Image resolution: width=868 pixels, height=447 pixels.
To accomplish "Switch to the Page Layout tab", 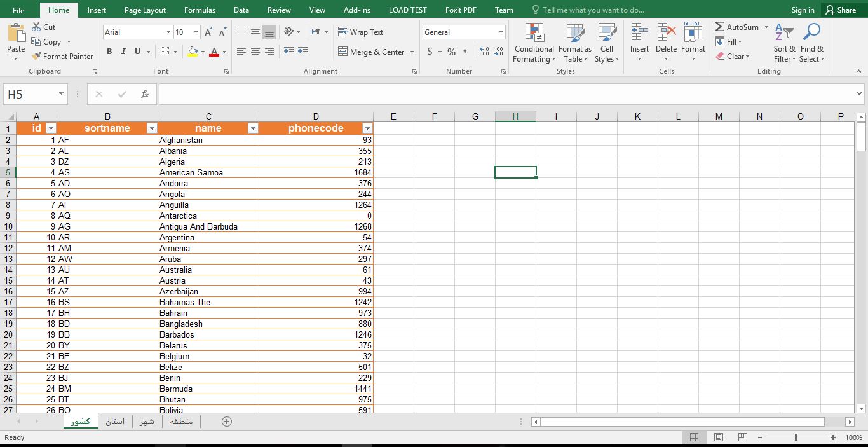I will 145,10.
